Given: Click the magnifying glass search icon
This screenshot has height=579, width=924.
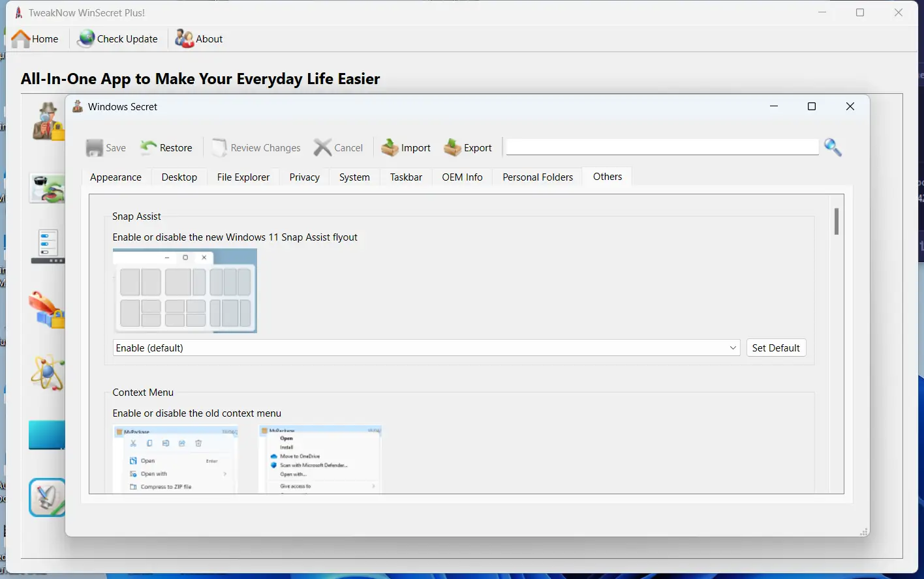Looking at the screenshot, I should pos(833,147).
